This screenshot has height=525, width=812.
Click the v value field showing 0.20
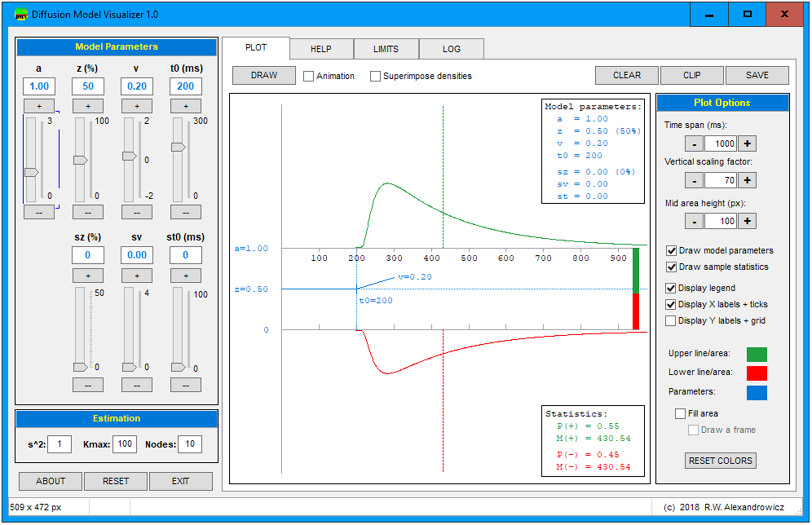click(137, 86)
